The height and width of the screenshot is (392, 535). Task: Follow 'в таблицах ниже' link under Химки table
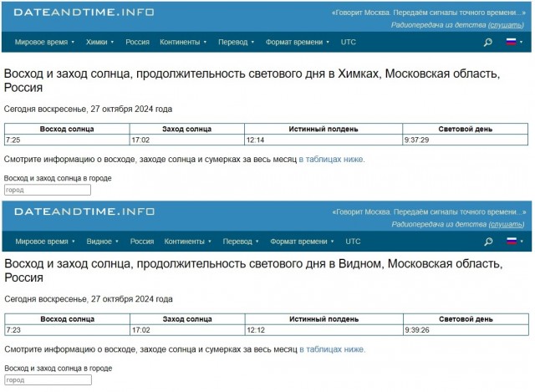pos(331,160)
